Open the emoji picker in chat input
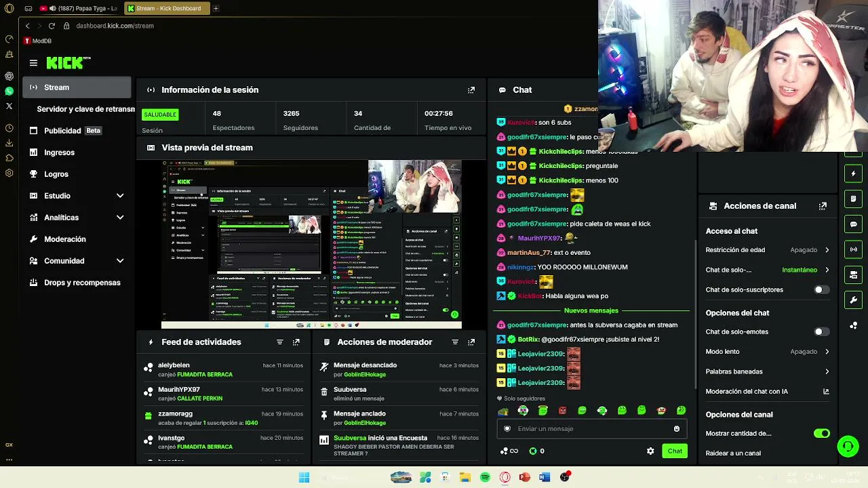Image resolution: width=868 pixels, height=488 pixels. [676, 428]
